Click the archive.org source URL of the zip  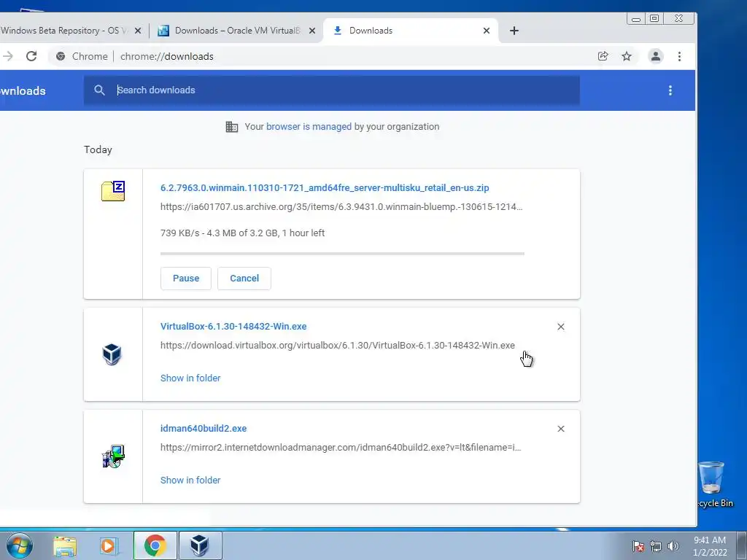[x=341, y=206]
